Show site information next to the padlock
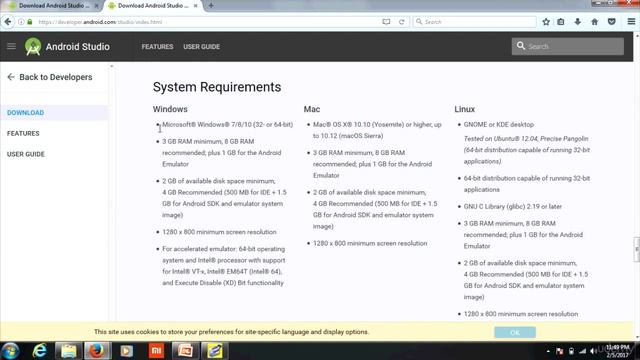 (x=21, y=22)
